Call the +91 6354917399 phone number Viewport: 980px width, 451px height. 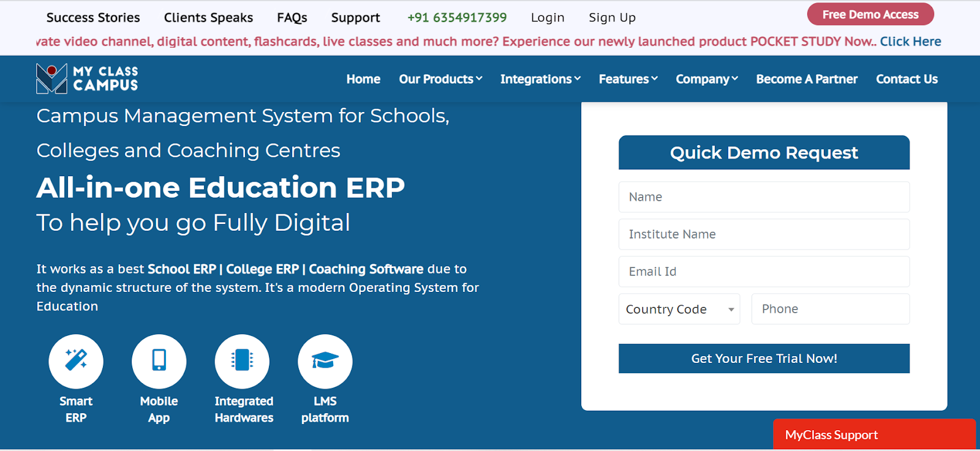(457, 18)
